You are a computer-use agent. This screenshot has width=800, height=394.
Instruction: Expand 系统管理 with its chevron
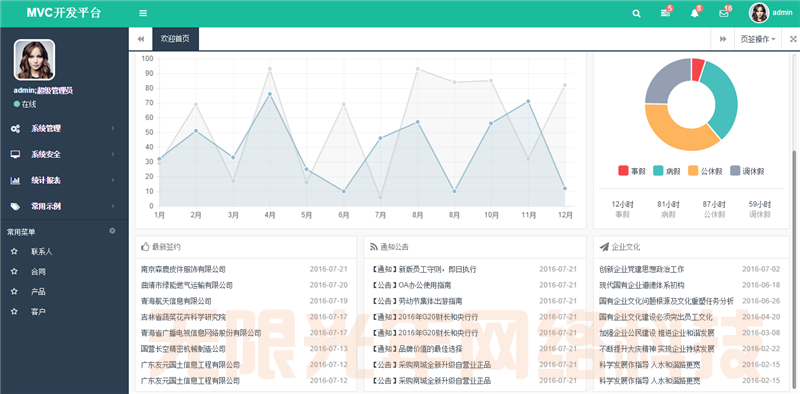click(x=113, y=129)
